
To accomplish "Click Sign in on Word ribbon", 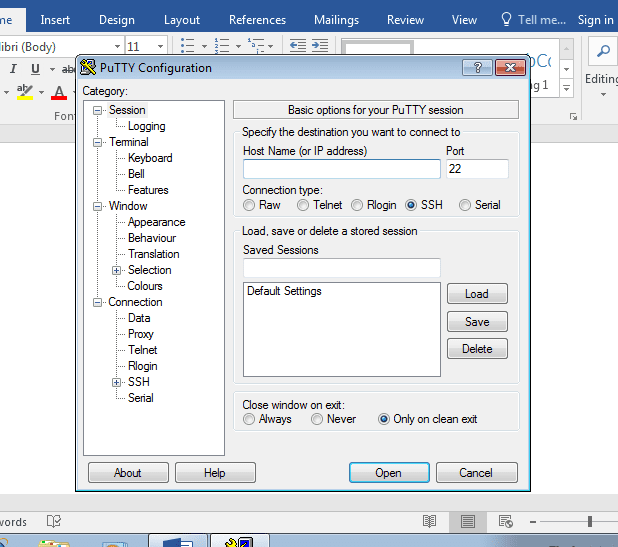I will pyautogui.click(x=595, y=20).
